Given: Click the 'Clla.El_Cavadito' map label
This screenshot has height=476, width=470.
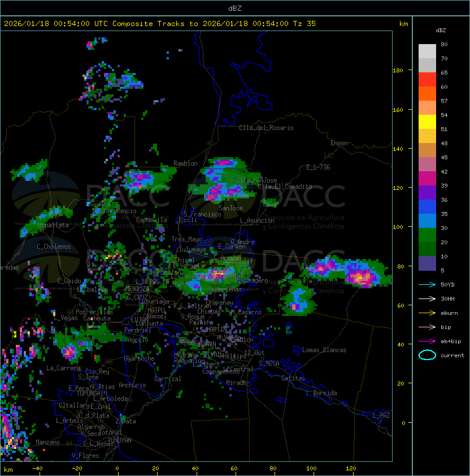Looking at the screenshot, I should (285, 187).
